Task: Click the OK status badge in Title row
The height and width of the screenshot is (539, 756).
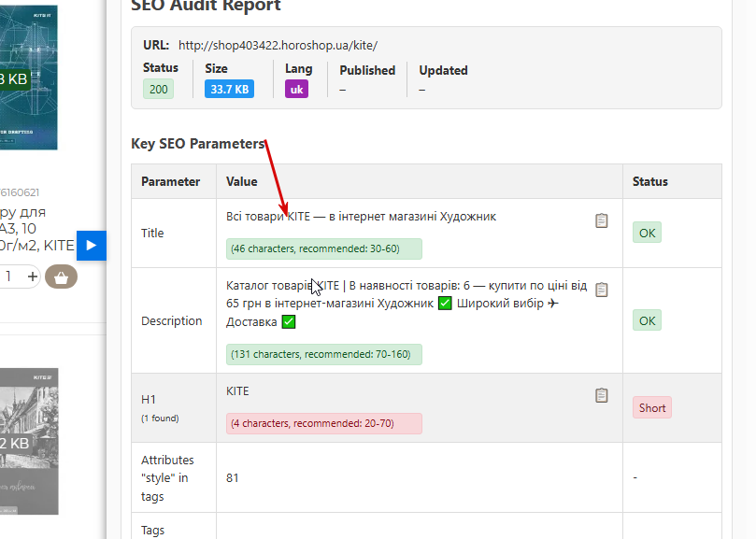Action: [x=647, y=233]
